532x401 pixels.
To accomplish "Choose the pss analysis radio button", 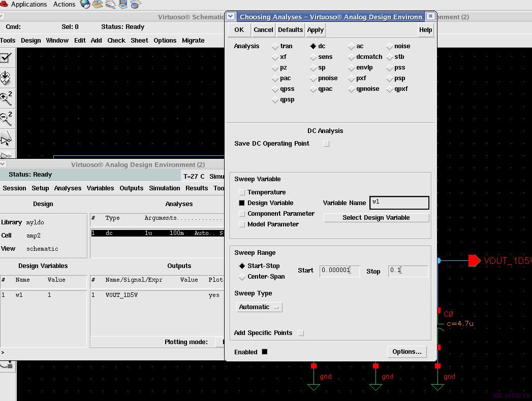I will [x=389, y=68].
